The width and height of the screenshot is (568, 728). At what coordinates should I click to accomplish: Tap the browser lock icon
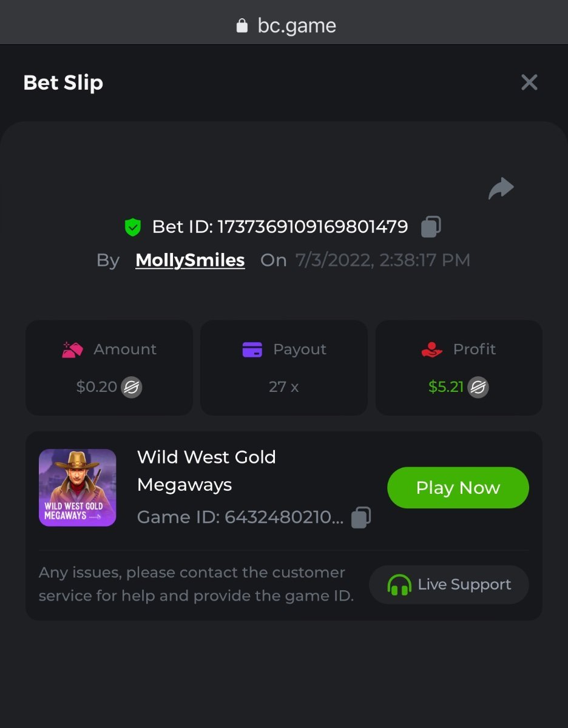coord(242,25)
